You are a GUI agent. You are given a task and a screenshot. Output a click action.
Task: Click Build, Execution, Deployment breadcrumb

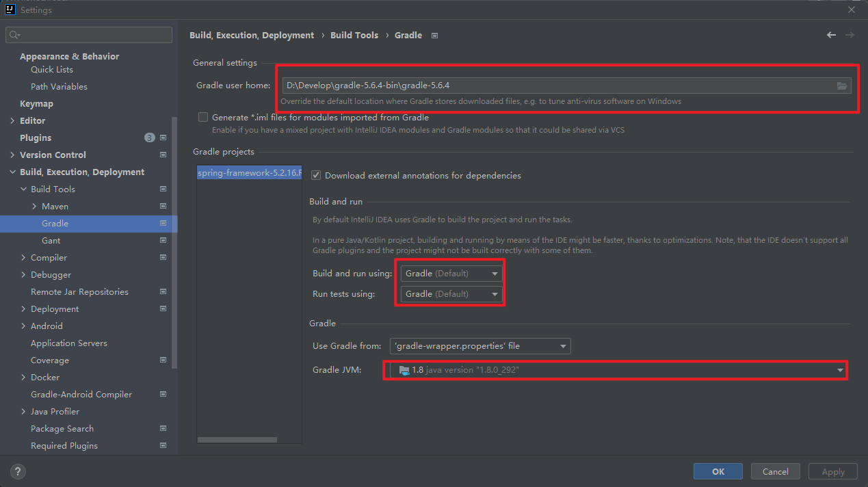click(x=252, y=35)
